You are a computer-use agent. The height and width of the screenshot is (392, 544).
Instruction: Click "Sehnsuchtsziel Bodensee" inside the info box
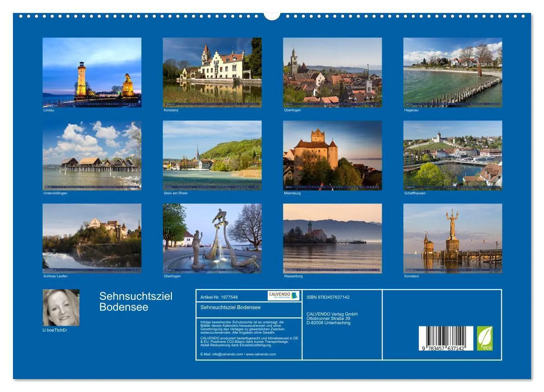(231, 307)
